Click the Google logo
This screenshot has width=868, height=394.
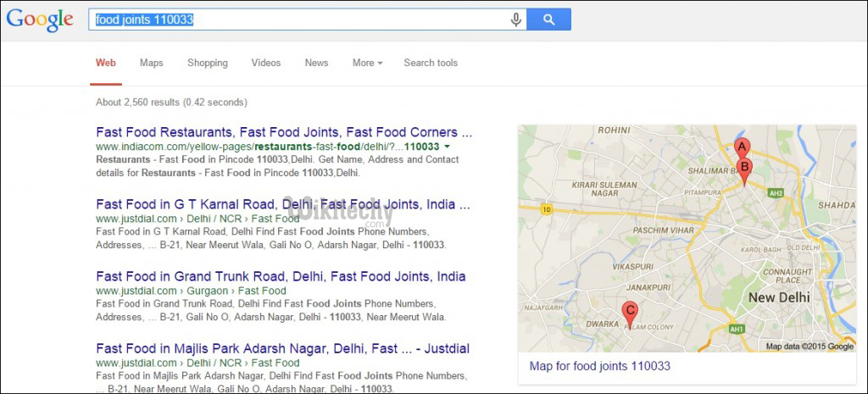point(40,20)
